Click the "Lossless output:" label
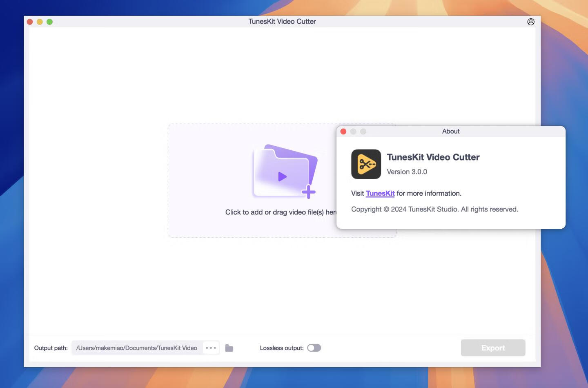The height and width of the screenshot is (388, 588). pos(282,348)
